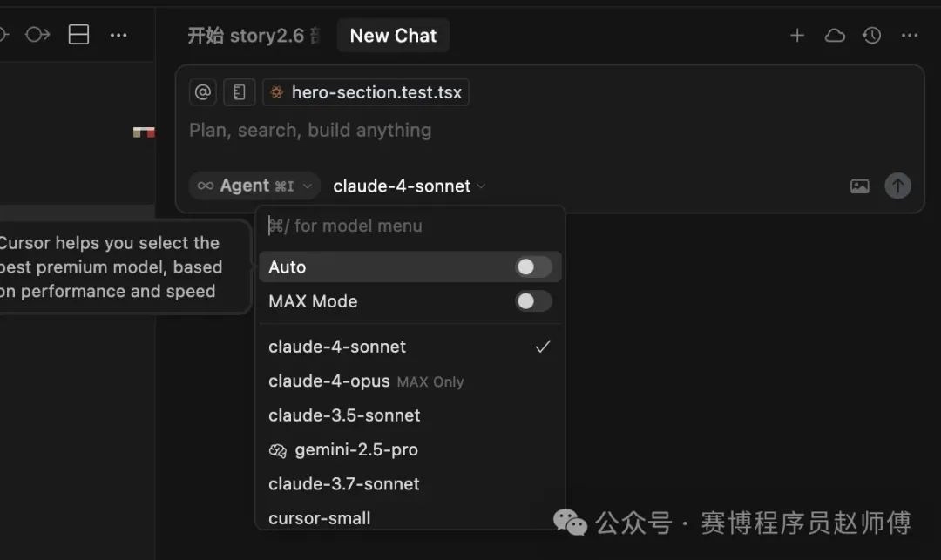Click the book docs icon beside @

click(x=239, y=92)
